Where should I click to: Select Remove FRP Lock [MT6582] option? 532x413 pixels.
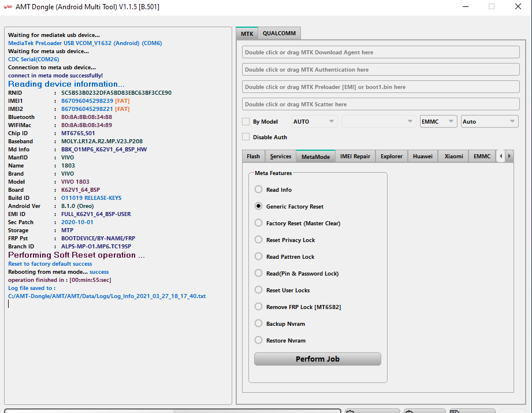(258, 307)
